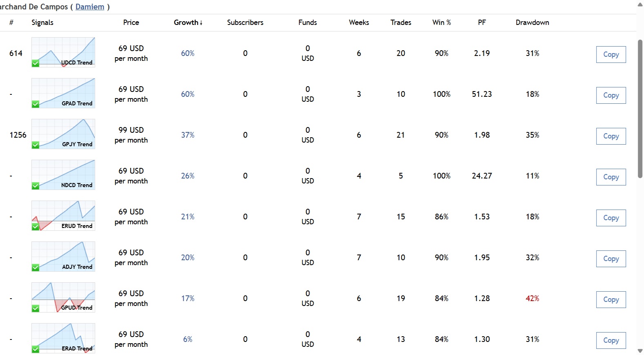Click the scroll down arrow
Screen dimensions: 644x355
640,351
